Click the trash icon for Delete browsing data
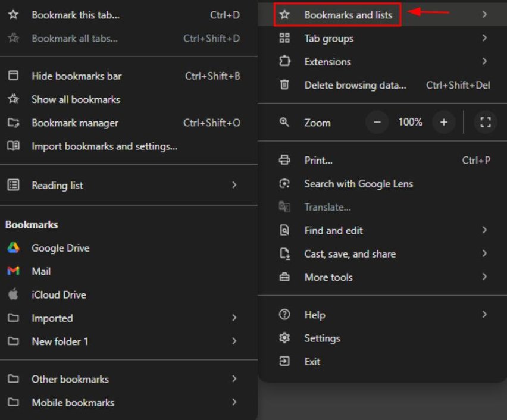The image size is (507, 420). pos(284,84)
